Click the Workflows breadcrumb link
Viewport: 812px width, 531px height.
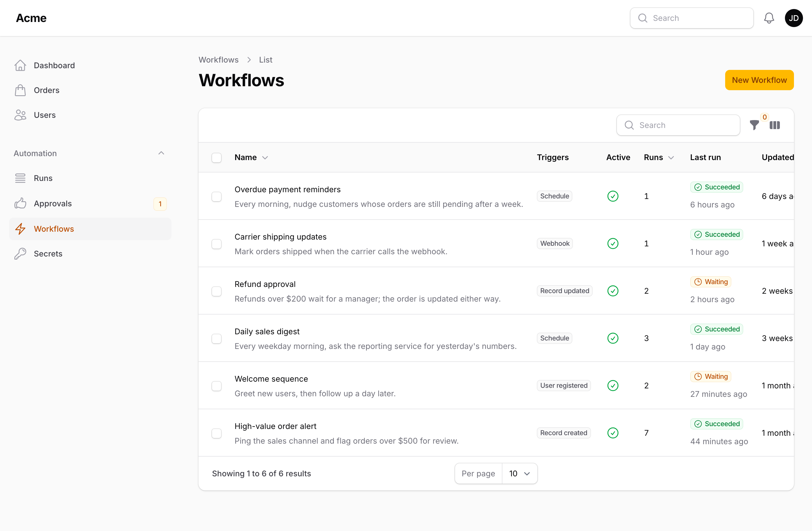(x=218, y=60)
